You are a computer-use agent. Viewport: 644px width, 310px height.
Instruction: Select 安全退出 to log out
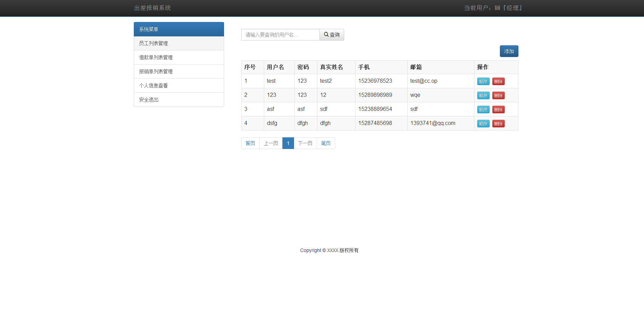[179, 100]
